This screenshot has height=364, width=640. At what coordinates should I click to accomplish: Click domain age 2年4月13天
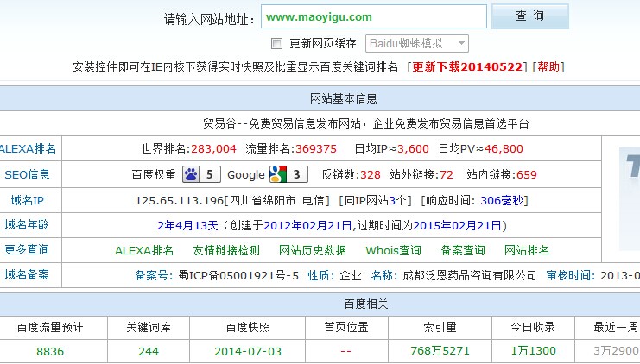click(x=187, y=225)
